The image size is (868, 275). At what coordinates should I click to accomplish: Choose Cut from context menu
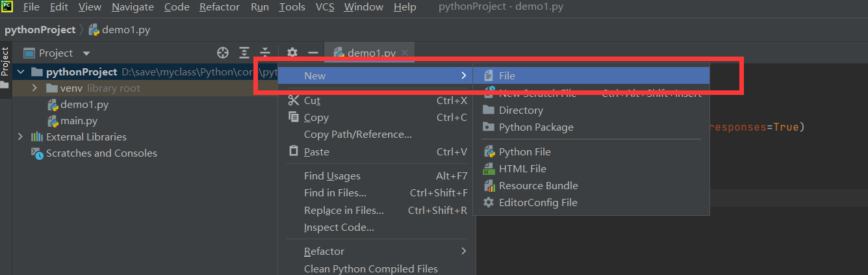pos(376,101)
